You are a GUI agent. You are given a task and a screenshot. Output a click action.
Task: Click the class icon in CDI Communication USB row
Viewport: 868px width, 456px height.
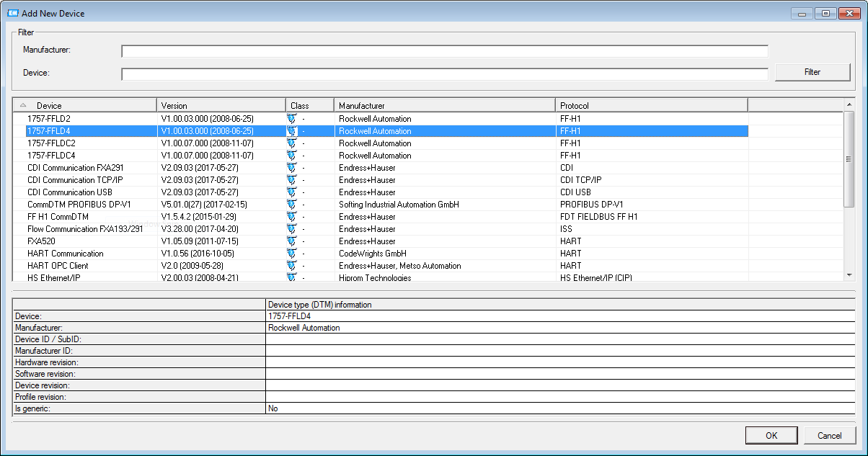292,192
